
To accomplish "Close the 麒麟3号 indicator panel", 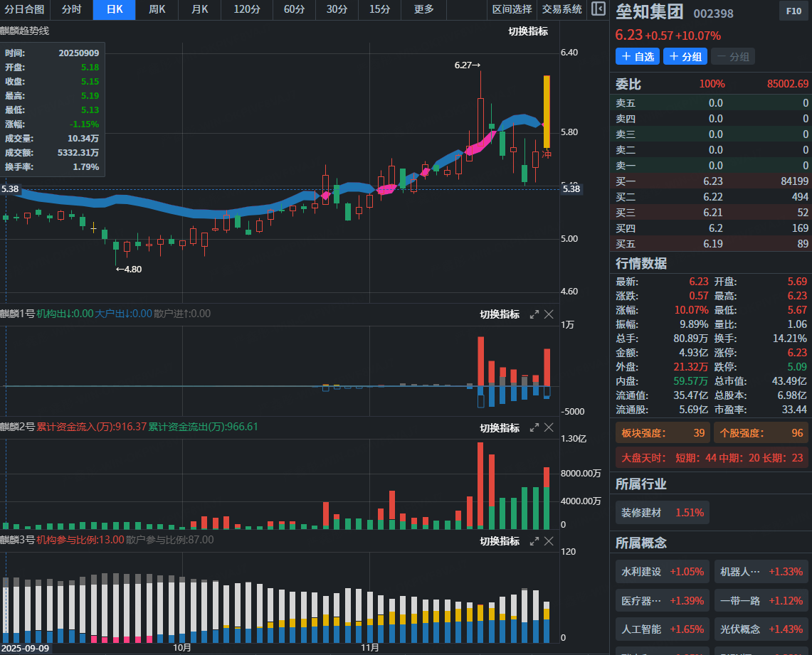I will (549, 541).
